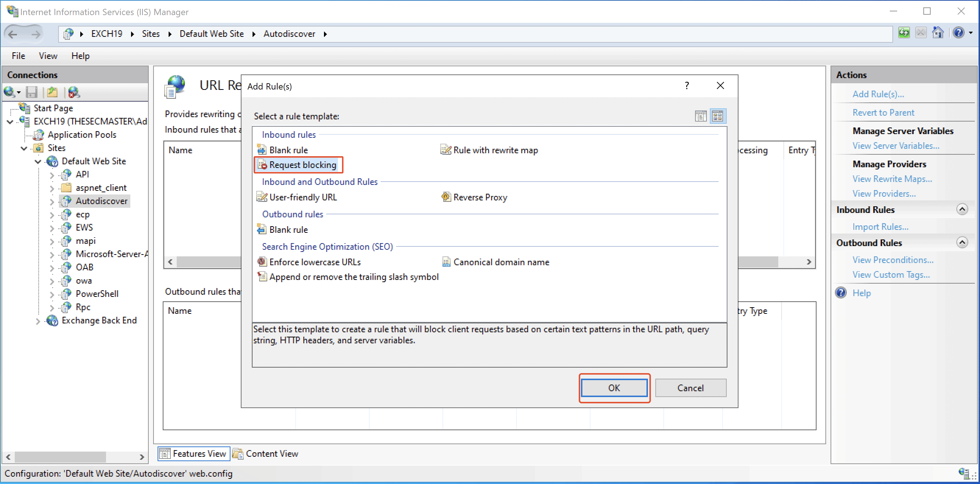Screen dimensions: 980x484
Task: Select Blank rule inbound template
Action: click(x=289, y=150)
